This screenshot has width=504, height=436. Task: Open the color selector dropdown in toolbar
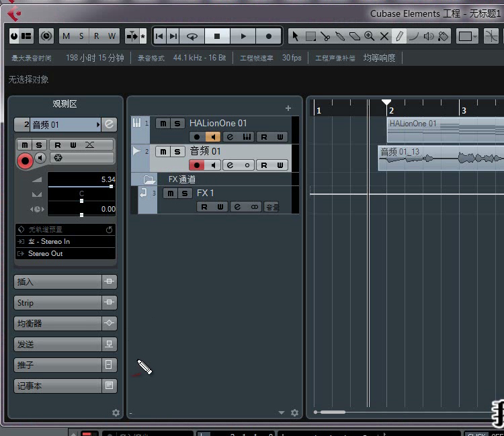coord(467,36)
